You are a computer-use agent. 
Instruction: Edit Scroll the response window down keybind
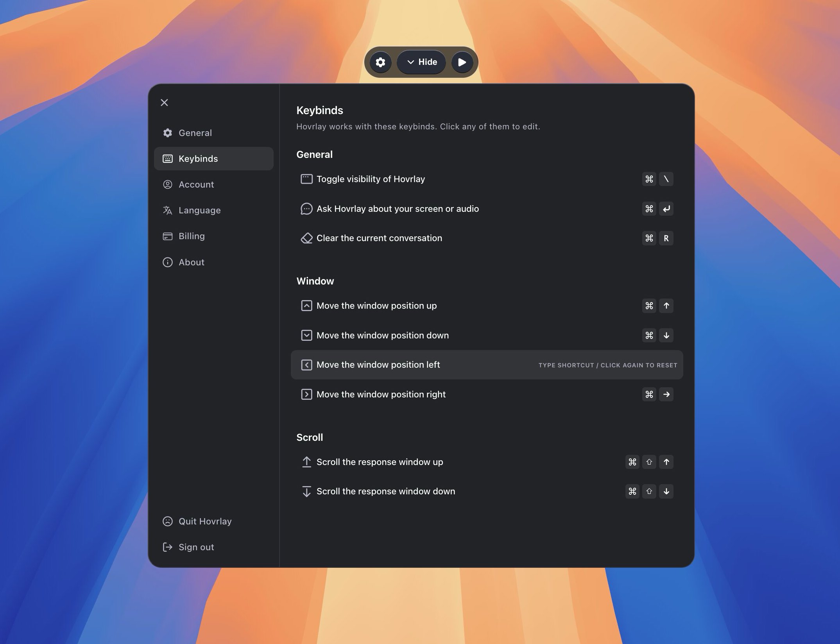point(487,491)
